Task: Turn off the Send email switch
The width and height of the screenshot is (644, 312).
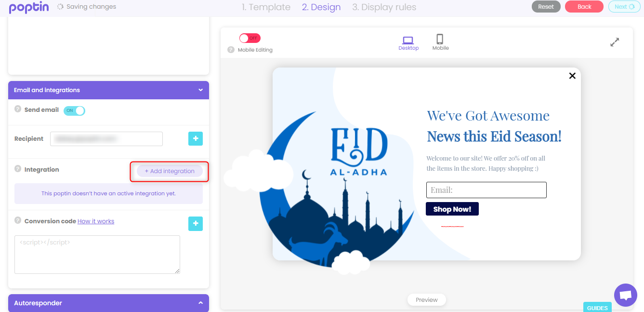Action: (74, 110)
